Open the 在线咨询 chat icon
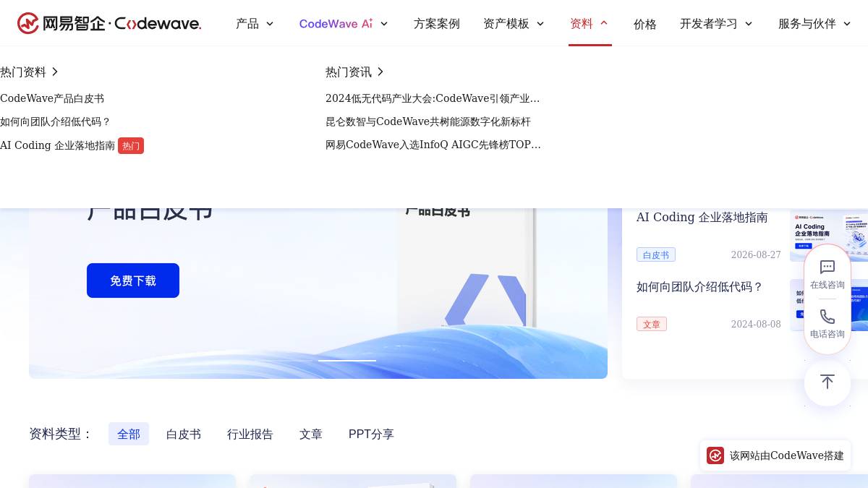 pos(827,267)
